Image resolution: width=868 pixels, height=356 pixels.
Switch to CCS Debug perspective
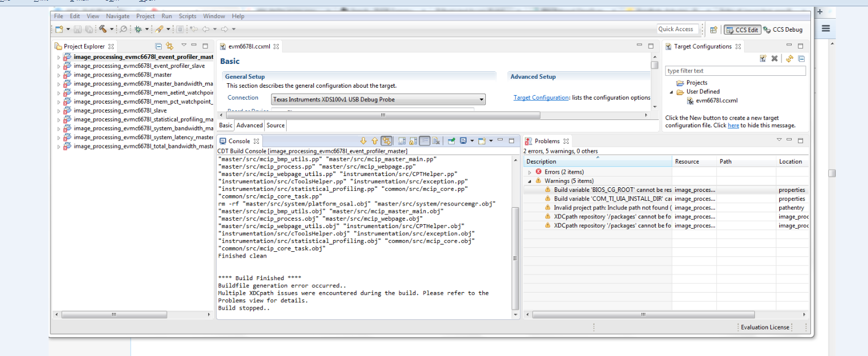tap(783, 30)
